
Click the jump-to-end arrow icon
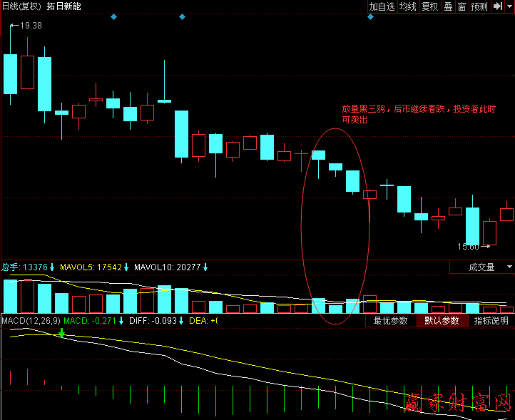498,6
